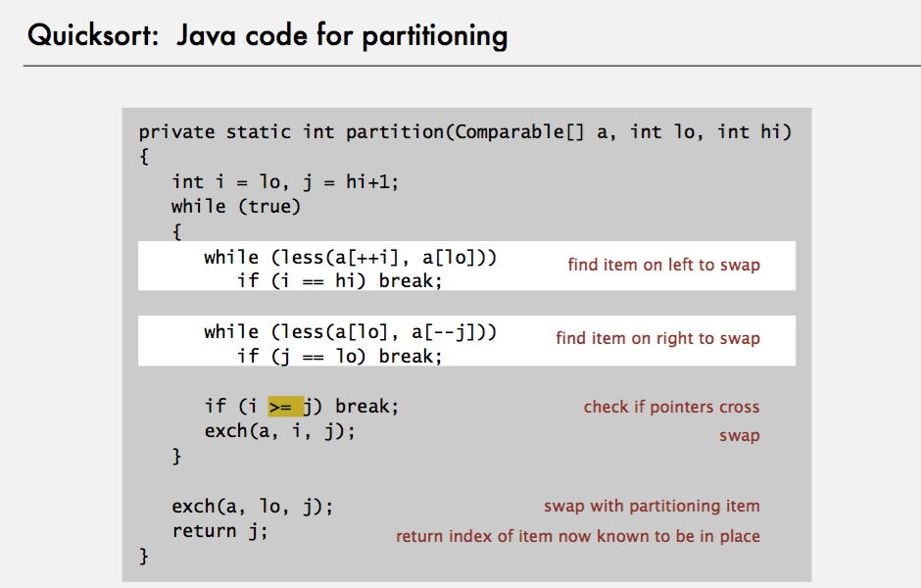The image size is (921, 588).
Task: Click the "while (less(a[lo], a[--j]))" line
Action: pyautogui.click(x=351, y=331)
